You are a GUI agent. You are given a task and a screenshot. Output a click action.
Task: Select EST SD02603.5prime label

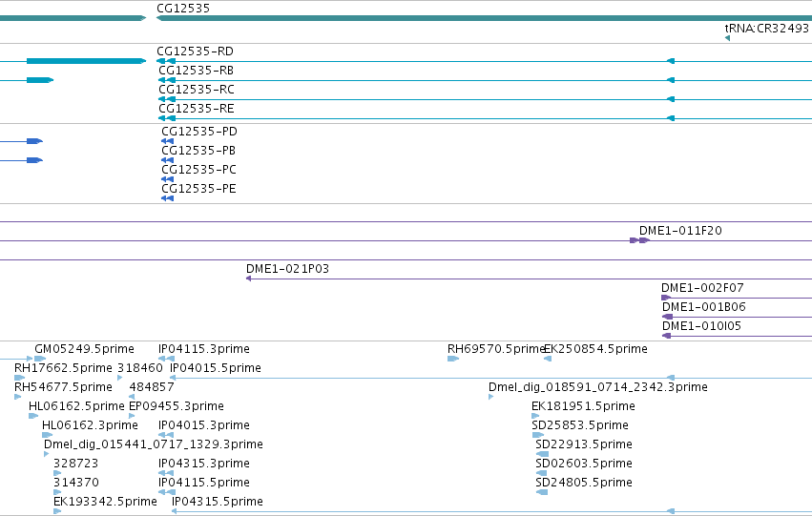584,464
